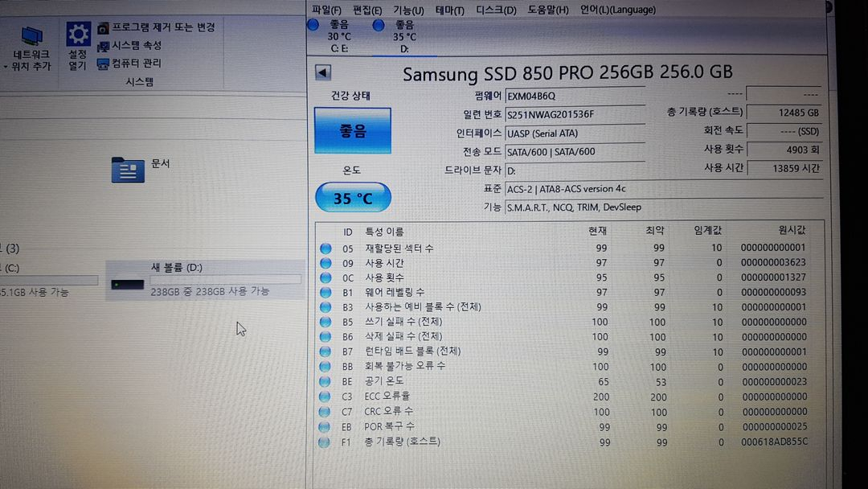
Task: Open the 디스크(D) menu
Action: pos(496,10)
